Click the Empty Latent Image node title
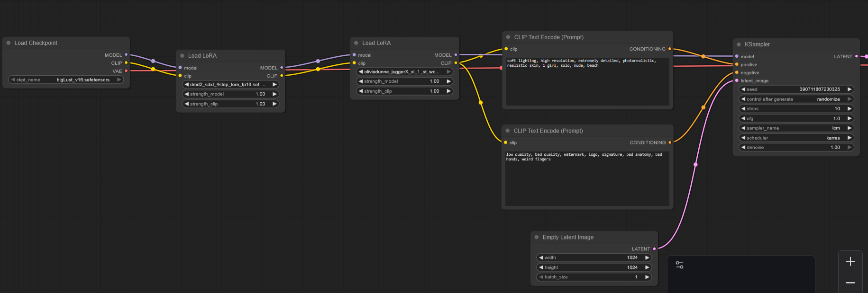Viewport: 868px width, 293px height. coord(568,237)
